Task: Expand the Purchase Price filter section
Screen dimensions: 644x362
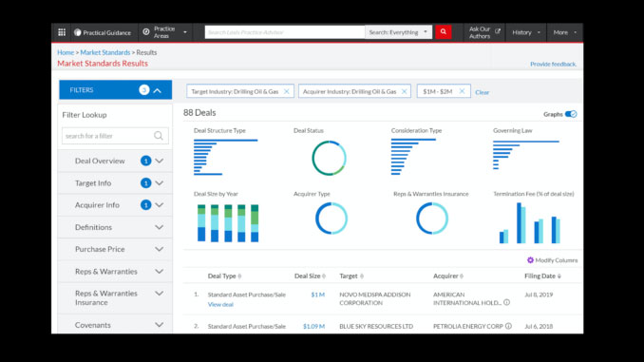Action: click(115, 249)
